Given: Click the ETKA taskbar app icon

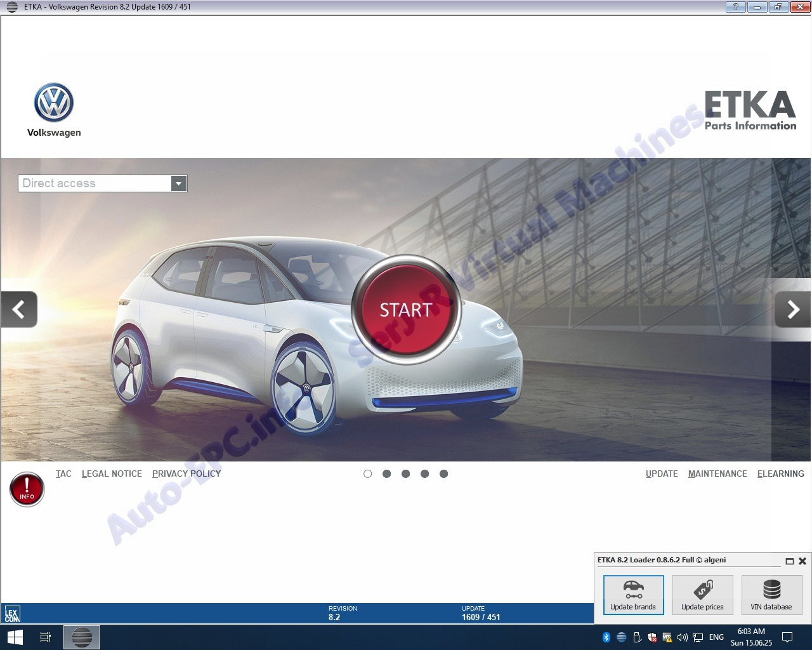Looking at the screenshot, I should click(82, 637).
